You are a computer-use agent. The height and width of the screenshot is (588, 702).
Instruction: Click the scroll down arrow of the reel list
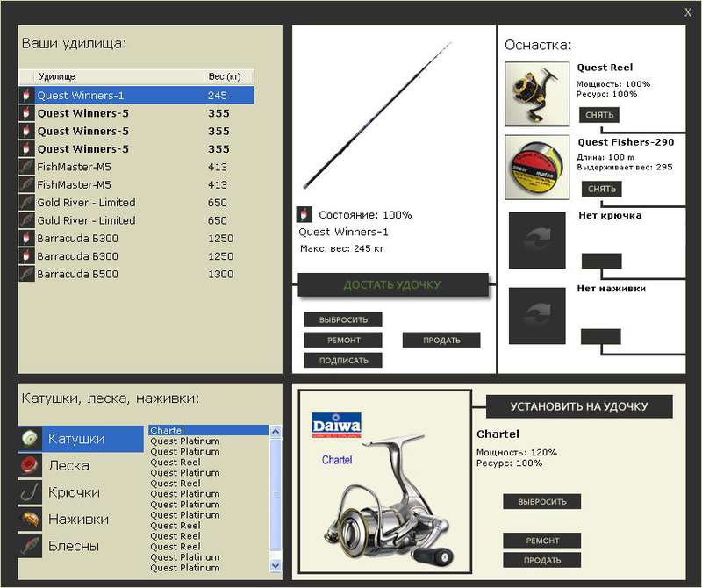click(x=276, y=565)
